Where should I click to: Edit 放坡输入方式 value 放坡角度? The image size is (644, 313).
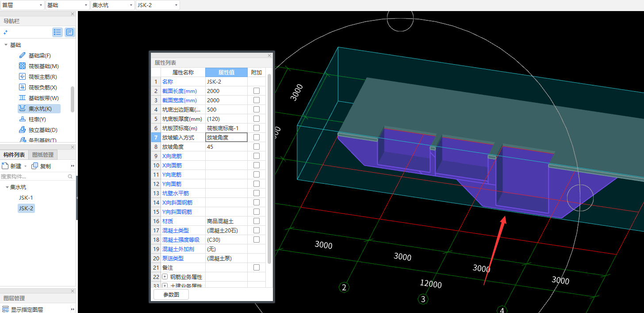tap(226, 137)
